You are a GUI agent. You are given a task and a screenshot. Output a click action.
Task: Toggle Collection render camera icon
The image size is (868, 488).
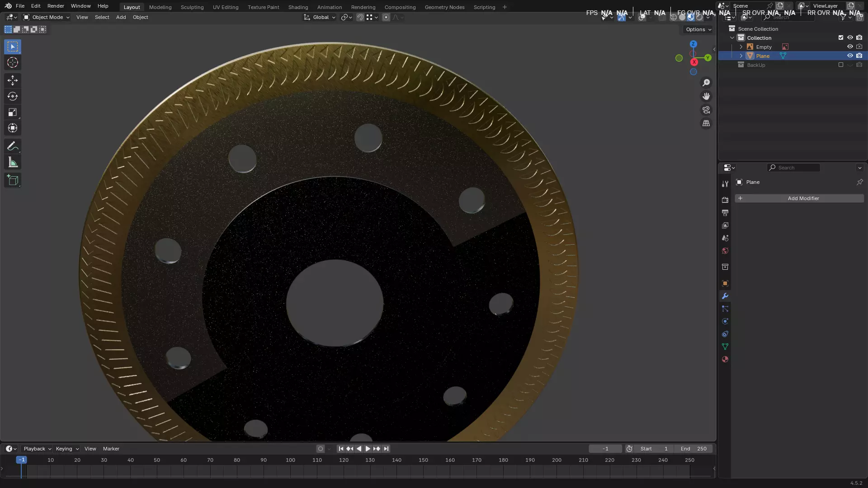[x=859, y=38]
